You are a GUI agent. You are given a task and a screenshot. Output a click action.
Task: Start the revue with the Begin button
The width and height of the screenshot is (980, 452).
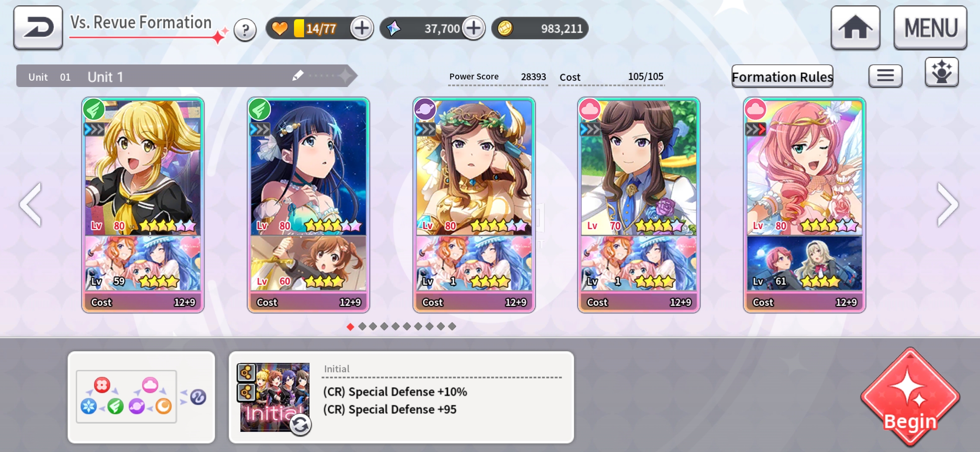tap(910, 397)
